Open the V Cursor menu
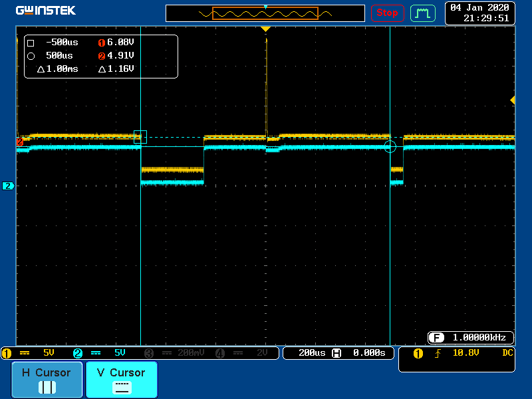The height and width of the screenshot is (399, 532). click(x=121, y=380)
